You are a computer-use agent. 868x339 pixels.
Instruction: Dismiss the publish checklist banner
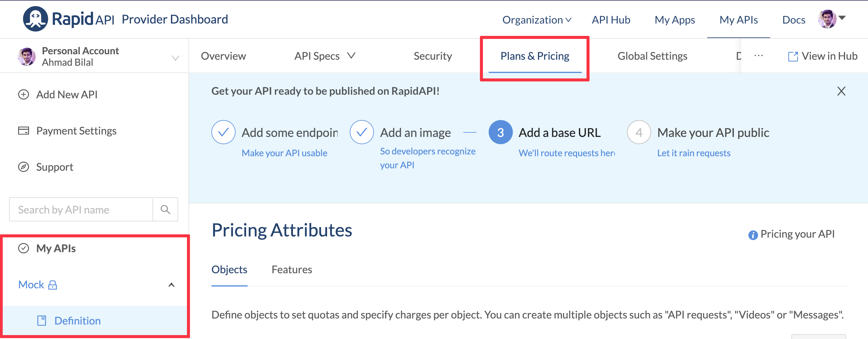coord(841,91)
